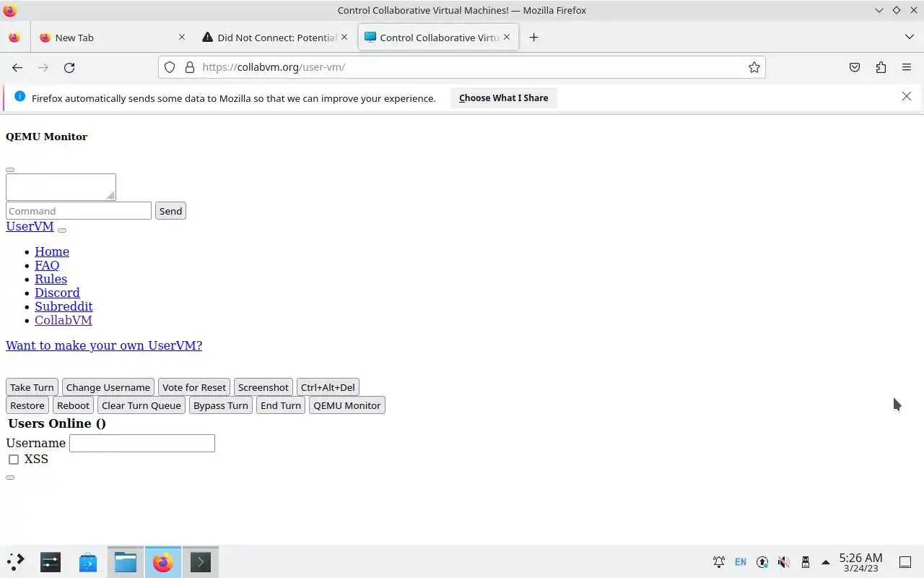924x578 pixels.
Task: Open the Konsole terminal taskbar icon
Action: point(201,561)
